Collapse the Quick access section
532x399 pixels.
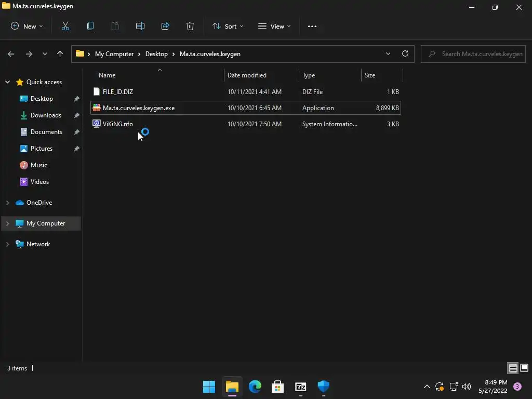click(x=7, y=82)
